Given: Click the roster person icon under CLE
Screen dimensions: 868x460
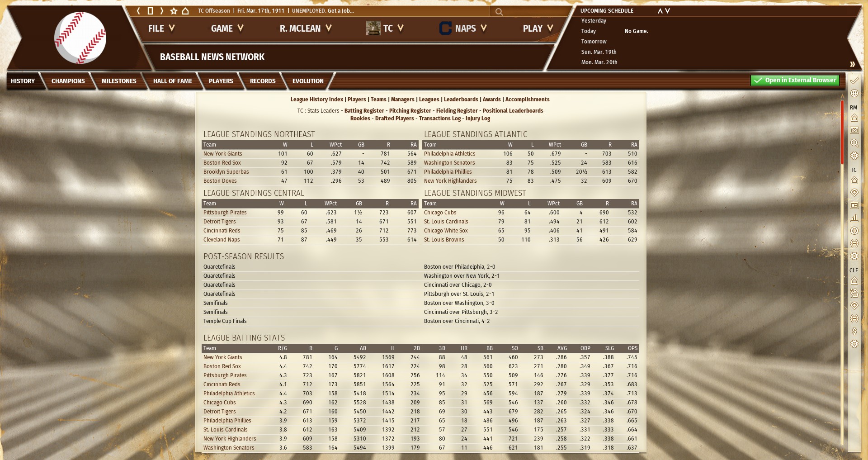Looking at the screenshot, I should [854, 293].
